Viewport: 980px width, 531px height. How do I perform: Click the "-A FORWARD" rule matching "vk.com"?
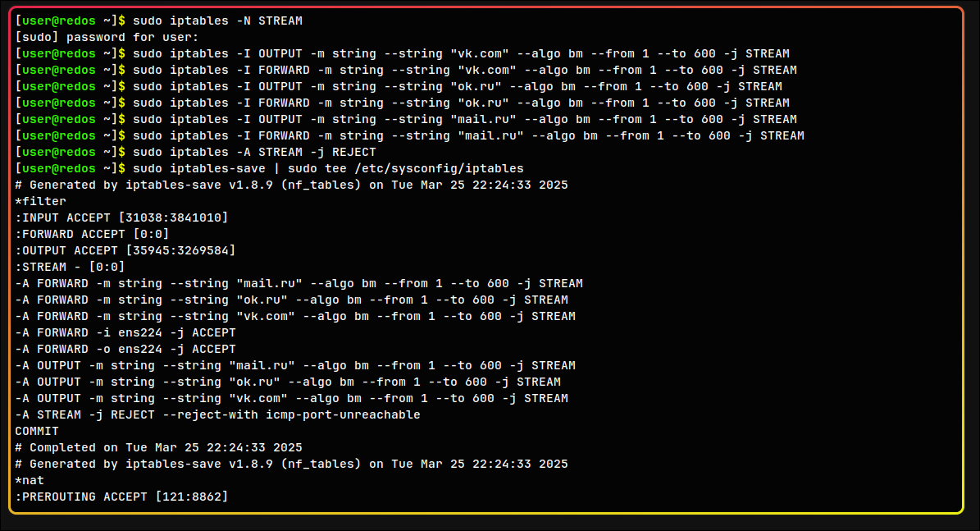(295, 316)
